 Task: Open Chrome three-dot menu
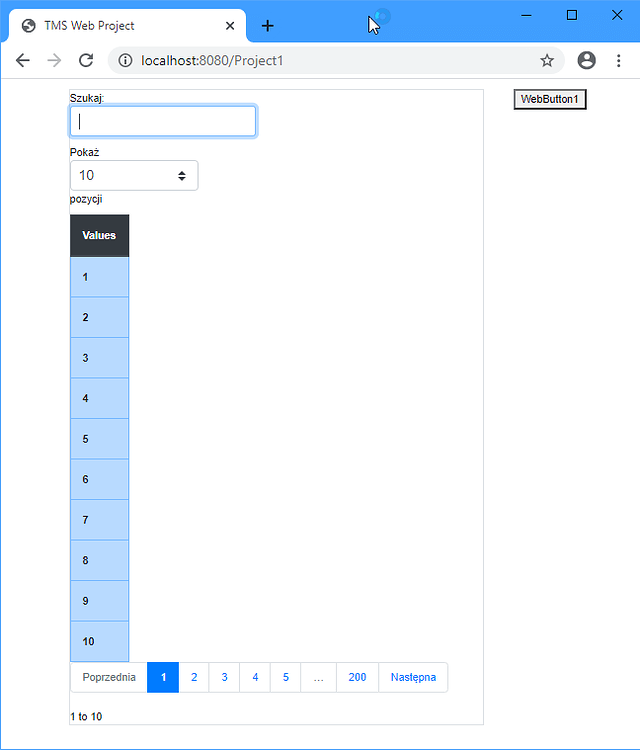[618, 60]
